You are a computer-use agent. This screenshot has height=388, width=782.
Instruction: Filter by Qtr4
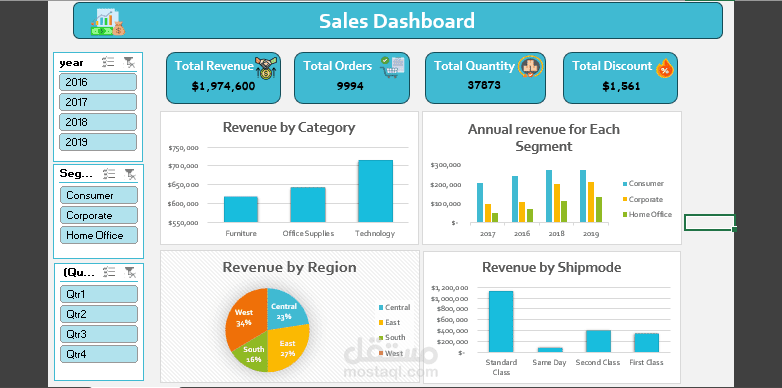click(x=99, y=354)
